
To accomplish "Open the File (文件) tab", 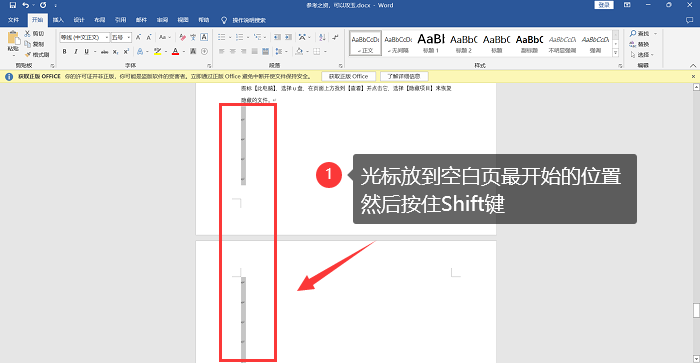I will [13, 20].
